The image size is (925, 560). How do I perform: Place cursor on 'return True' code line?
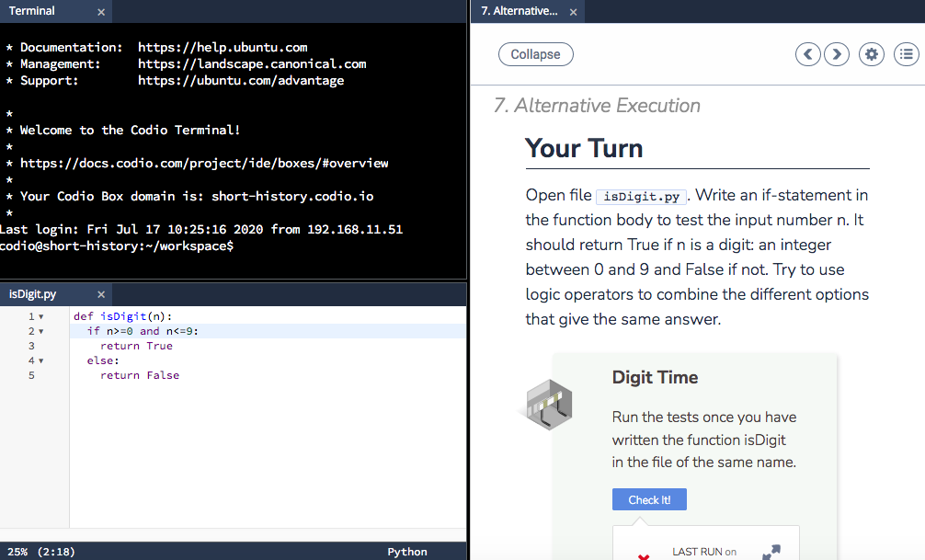(x=136, y=346)
